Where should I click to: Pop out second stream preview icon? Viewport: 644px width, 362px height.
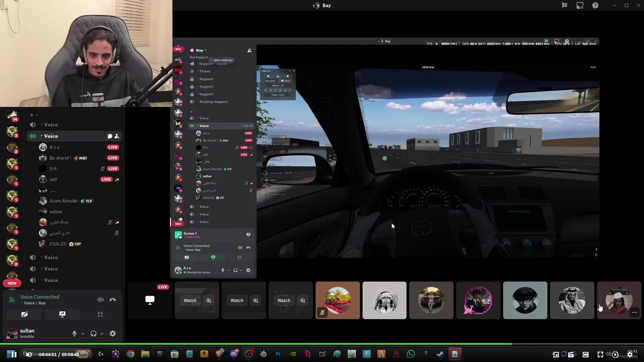(256, 301)
